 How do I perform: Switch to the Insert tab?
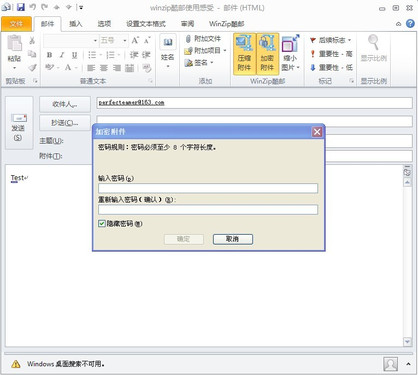click(75, 24)
